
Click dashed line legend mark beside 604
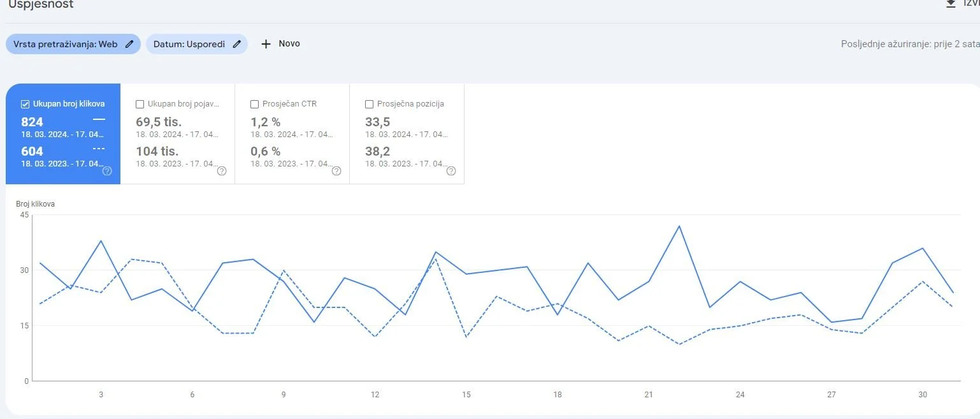pyautogui.click(x=99, y=149)
